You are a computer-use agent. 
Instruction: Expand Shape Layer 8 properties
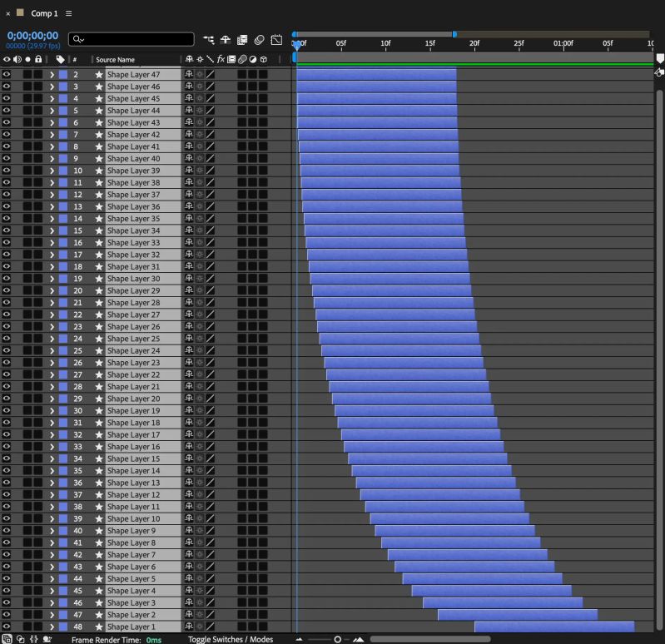(52, 542)
